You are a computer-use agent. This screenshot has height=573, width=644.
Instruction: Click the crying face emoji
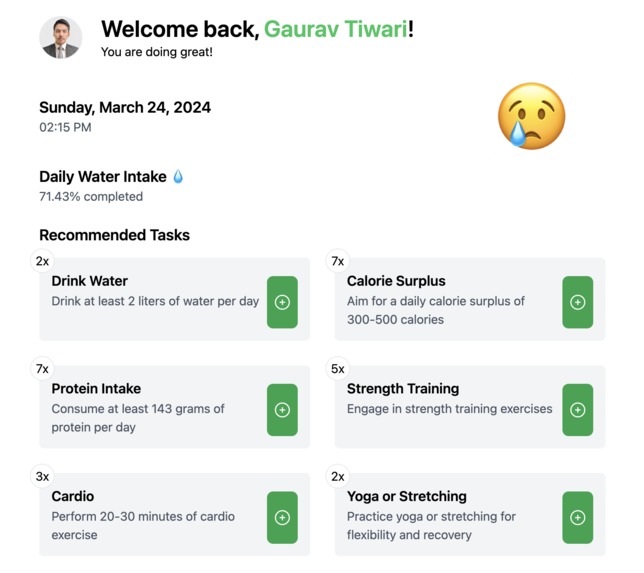point(531,116)
